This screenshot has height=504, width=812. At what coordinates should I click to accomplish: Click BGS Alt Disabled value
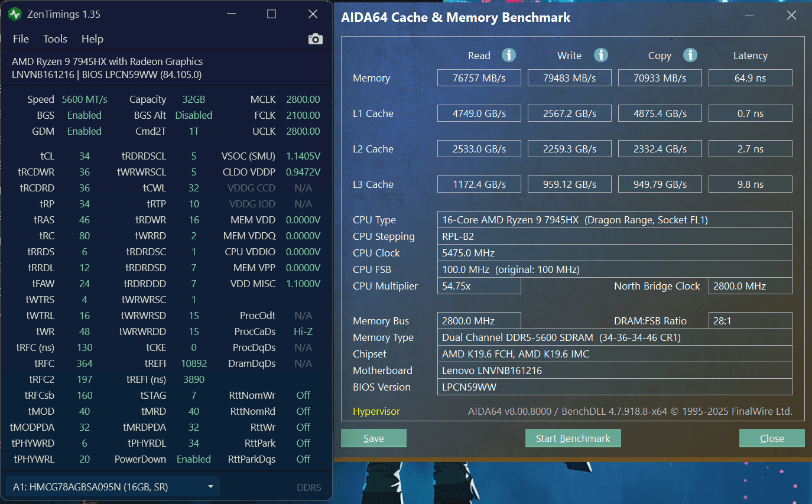click(194, 115)
